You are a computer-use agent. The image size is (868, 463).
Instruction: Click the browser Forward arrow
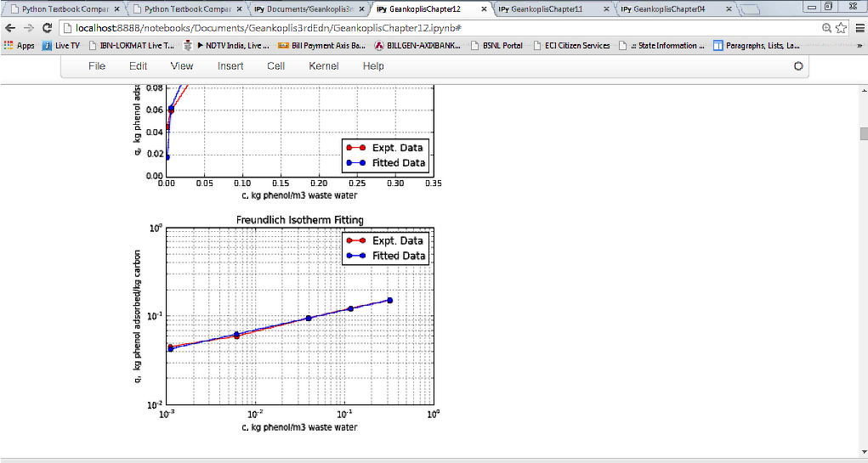(28, 28)
